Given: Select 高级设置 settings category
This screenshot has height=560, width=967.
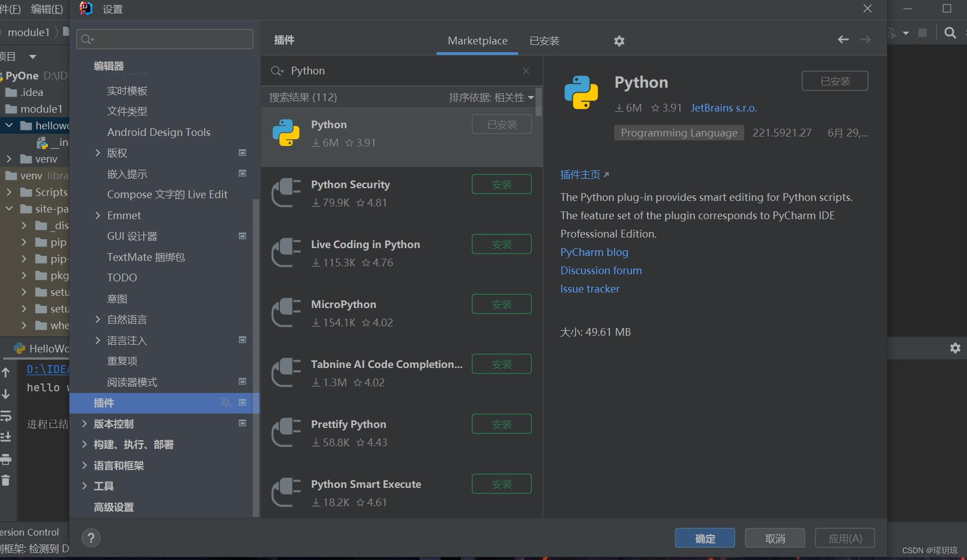Looking at the screenshot, I should tap(114, 507).
